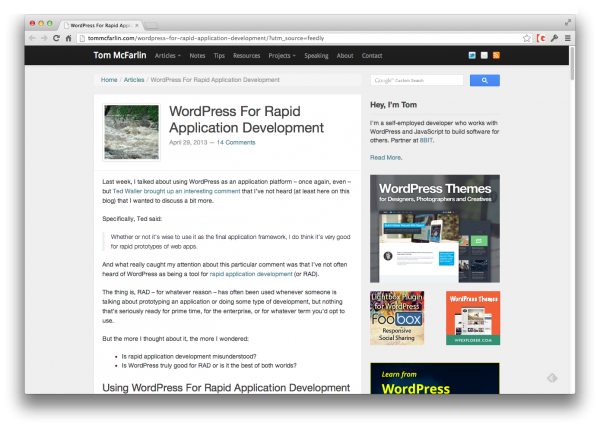
Task: Click the browser forward arrow
Action: [44, 38]
